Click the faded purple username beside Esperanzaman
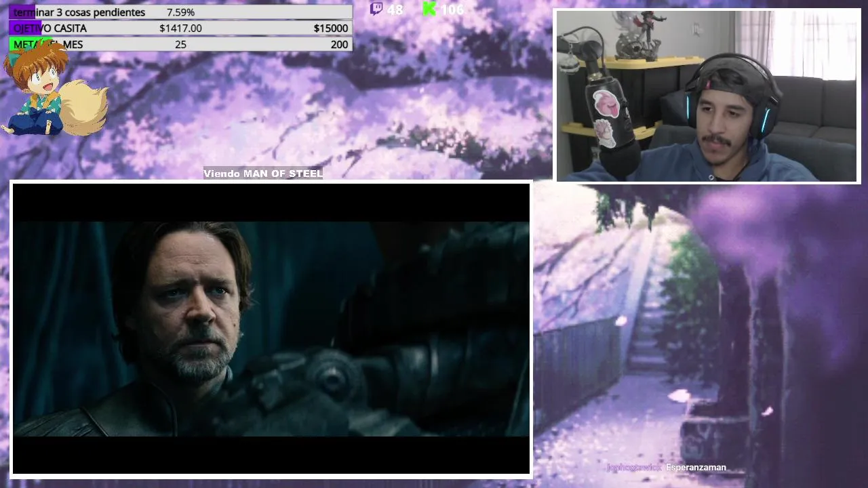The height and width of the screenshot is (488, 868). coord(634,467)
